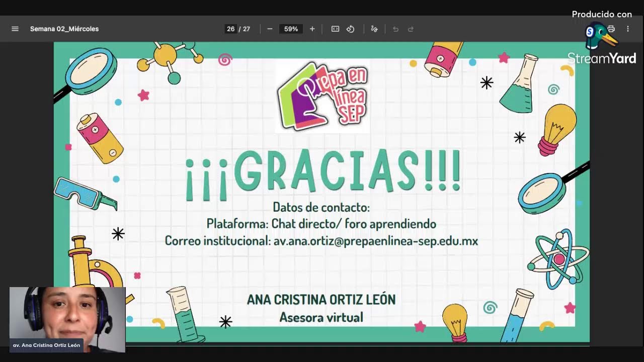The width and height of the screenshot is (644, 362).
Task: Rotate the document counterclockwise
Action: point(351,29)
